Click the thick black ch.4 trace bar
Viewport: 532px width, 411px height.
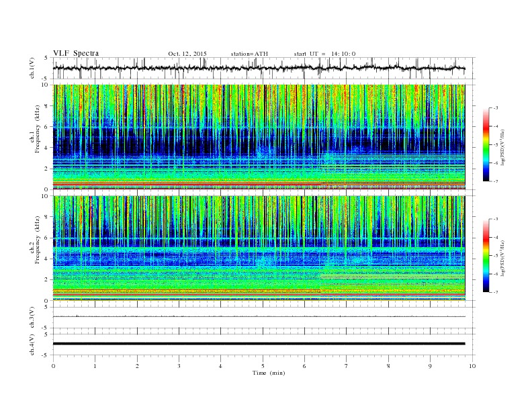click(259, 344)
